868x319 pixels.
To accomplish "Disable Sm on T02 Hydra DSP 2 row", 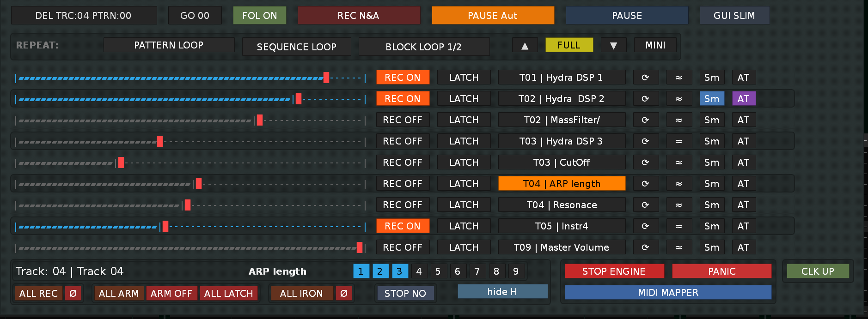I will tap(712, 99).
